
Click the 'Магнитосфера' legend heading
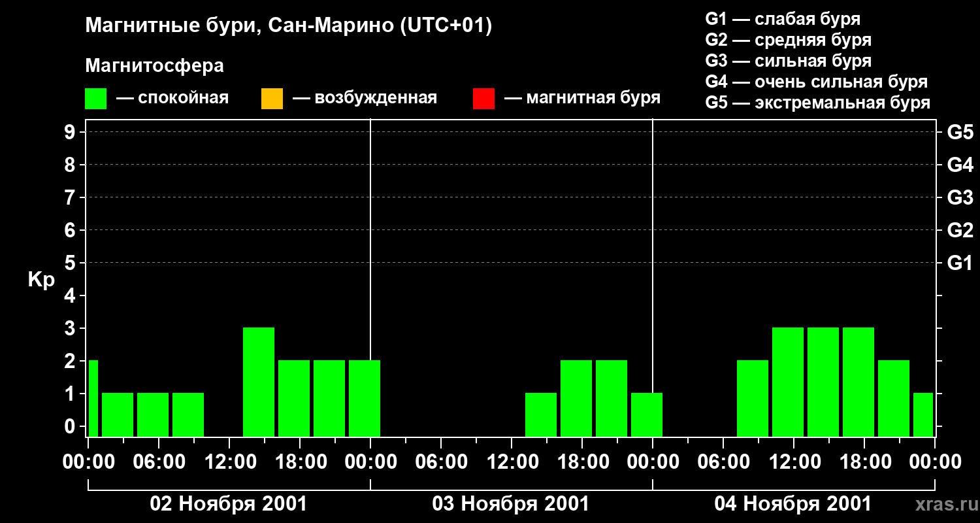coord(154,66)
